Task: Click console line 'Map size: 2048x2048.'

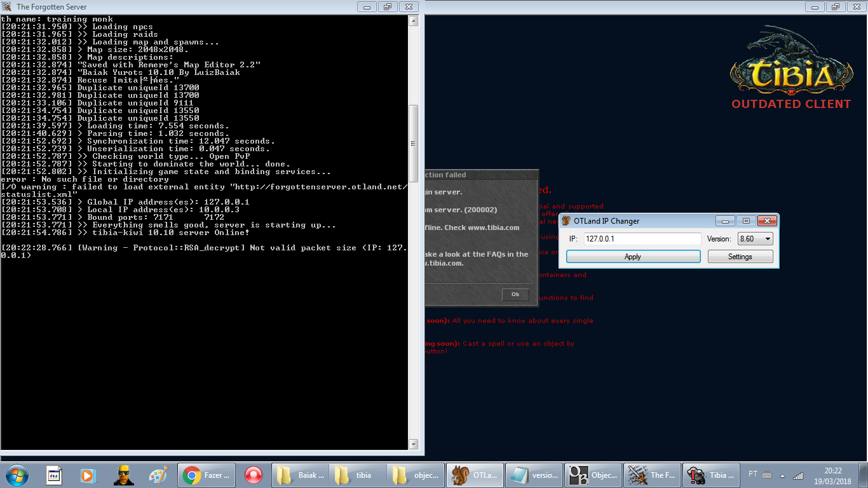Action: pyautogui.click(x=95, y=50)
